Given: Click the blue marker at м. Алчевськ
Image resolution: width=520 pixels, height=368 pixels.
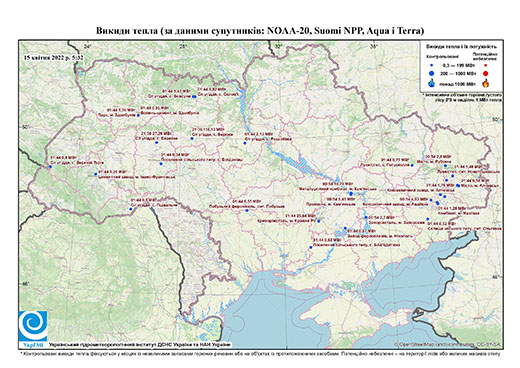Looking at the screenshot, I should click(458, 186).
